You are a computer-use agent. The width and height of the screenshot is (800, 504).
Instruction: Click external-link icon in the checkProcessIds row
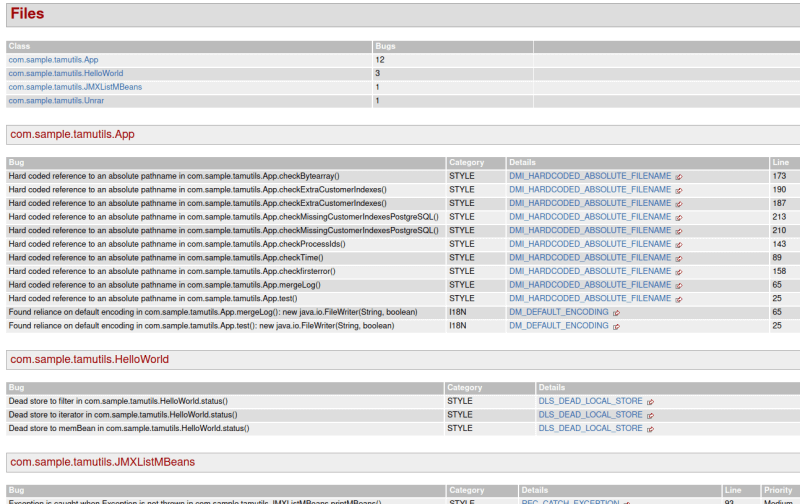[679, 245]
